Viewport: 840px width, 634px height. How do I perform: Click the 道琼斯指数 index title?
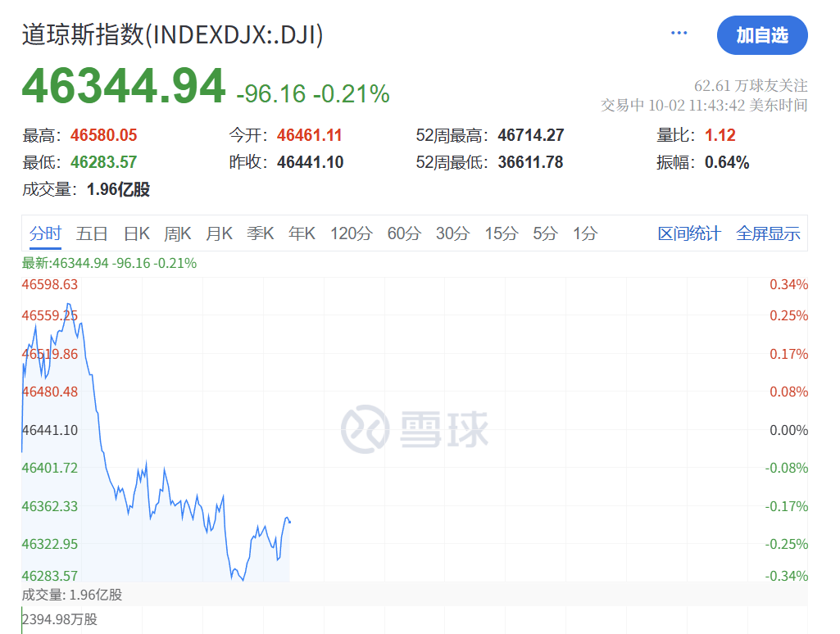(x=172, y=36)
